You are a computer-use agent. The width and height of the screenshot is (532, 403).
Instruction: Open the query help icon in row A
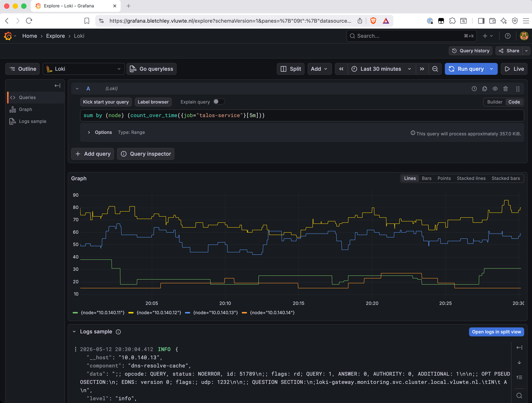point(474,89)
